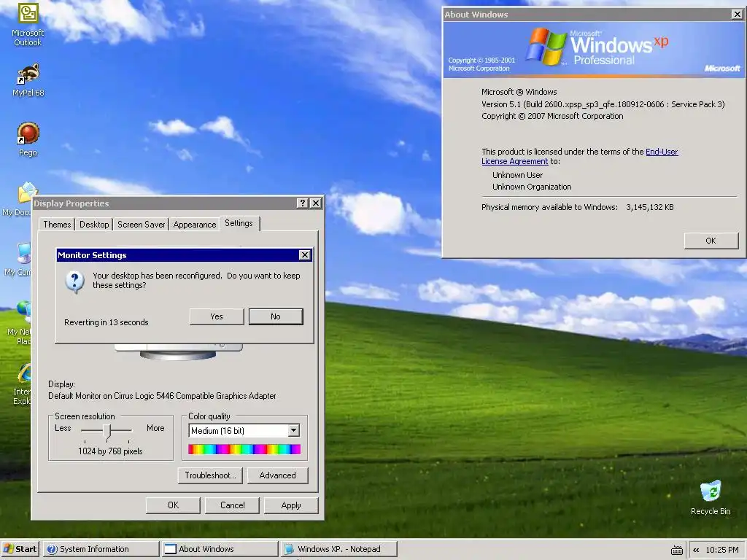Open the Start menu
The image size is (747, 560).
[20, 549]
